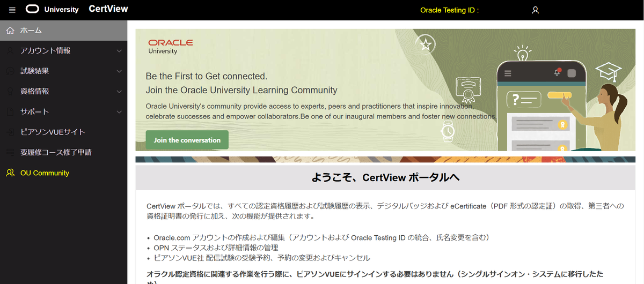644x284 pixels.
Task: Click the 'Oracle.com アカウントの作成および編集' bullet
Action: tap(321, 237)
